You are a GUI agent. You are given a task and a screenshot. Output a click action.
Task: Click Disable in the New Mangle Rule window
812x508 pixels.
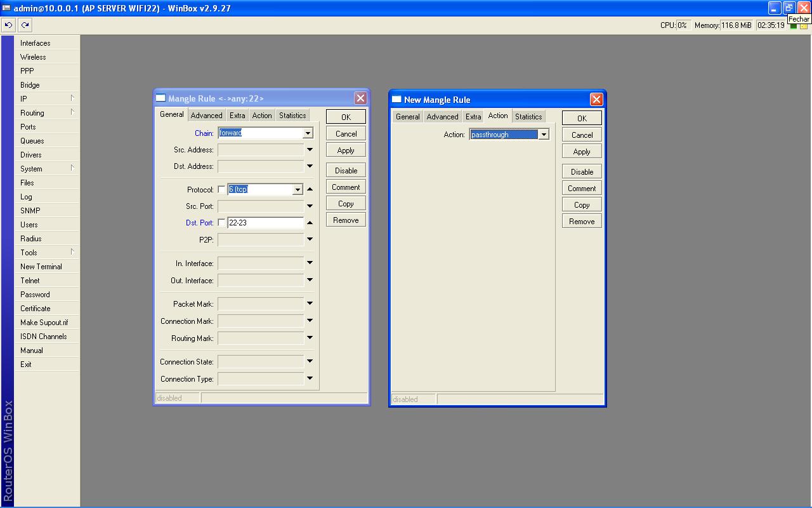(x=582, y=171)
